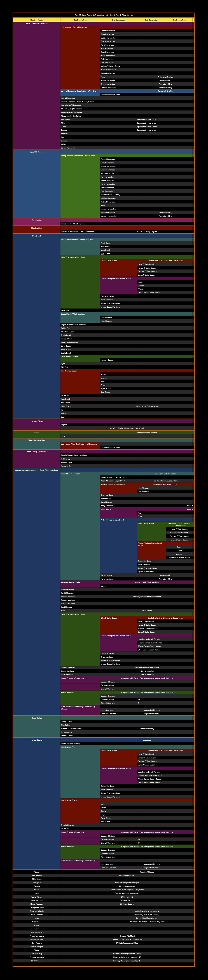Select the 'Sam Holden' character cell
The width and height of the screenshot is (208, 980).
point(37,875)
